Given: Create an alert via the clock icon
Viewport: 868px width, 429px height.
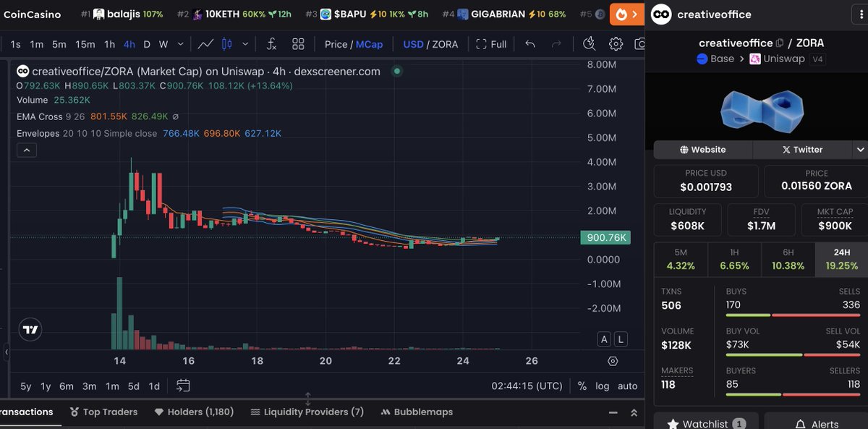Looking at the screenshot, I should 589,43.
